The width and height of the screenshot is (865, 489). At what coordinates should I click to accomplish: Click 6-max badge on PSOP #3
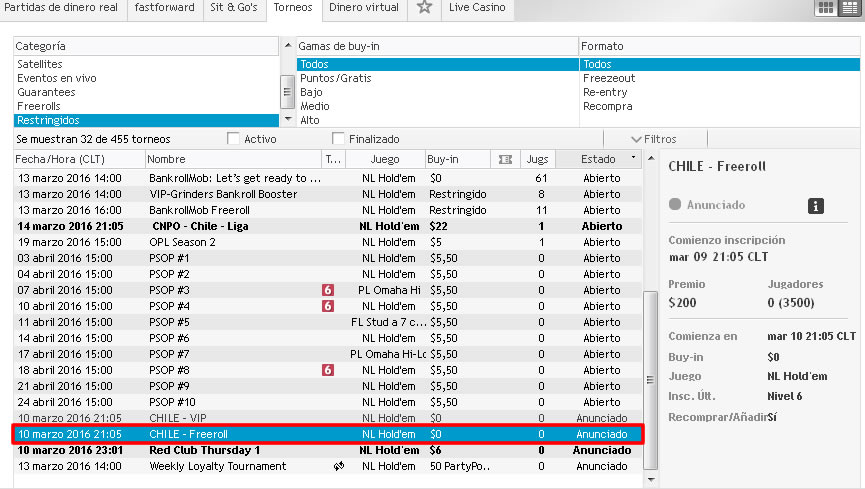click(327, 290)
